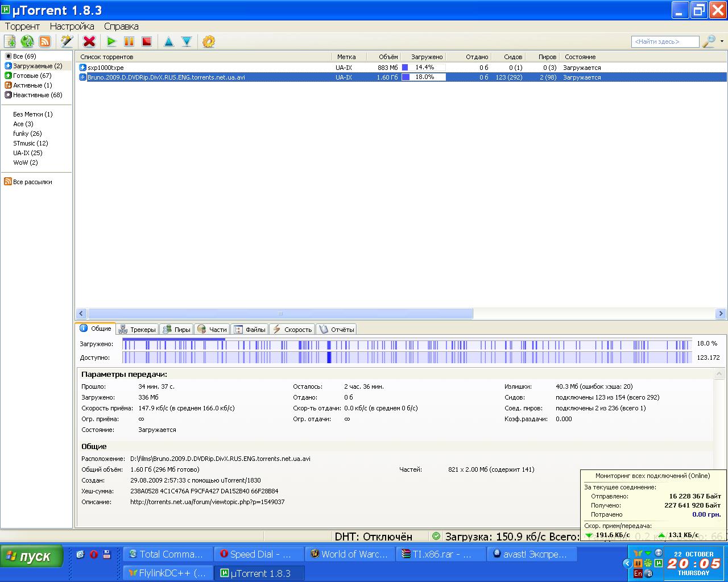The image size is (728, 582).
Task: Click Add Torrent from URL globe icon
Action: (27, 41)
